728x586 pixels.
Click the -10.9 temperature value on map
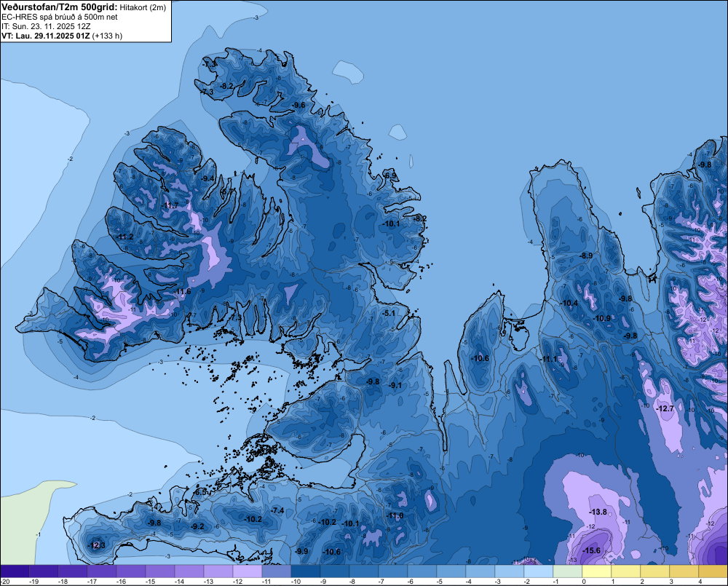pos(602,319)
